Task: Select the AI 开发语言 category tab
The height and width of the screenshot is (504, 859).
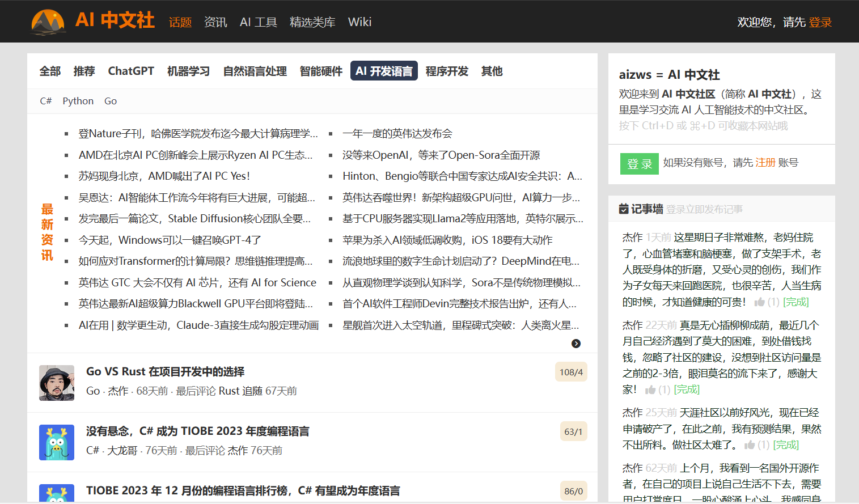Action: (x=384, y=71)
